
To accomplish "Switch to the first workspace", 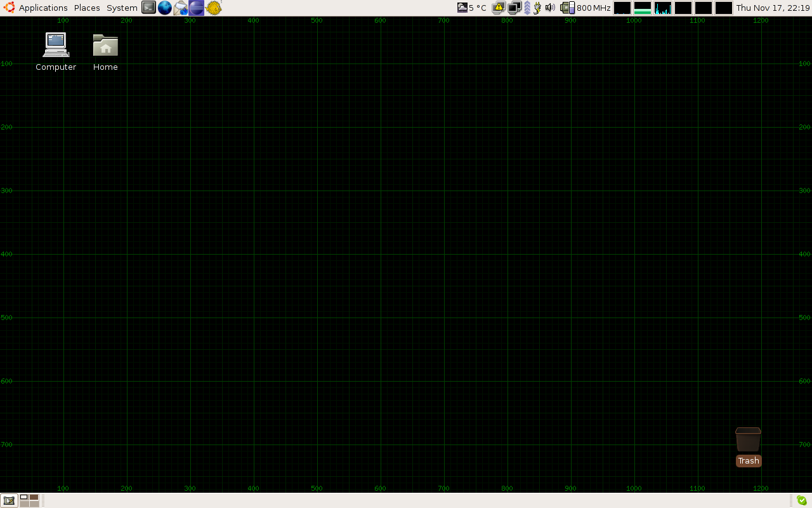I will click(x=24, y=497).
